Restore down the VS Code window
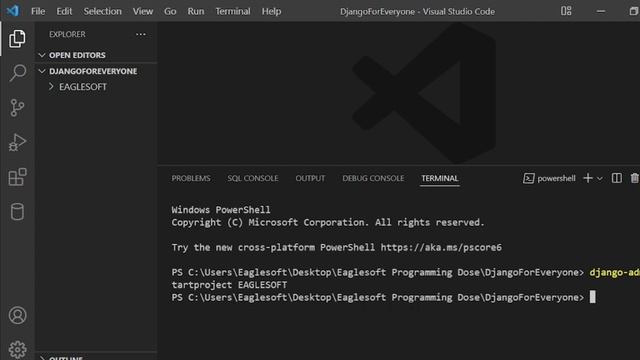Screen dimensions: 640x360 click(x=633, y=11)
